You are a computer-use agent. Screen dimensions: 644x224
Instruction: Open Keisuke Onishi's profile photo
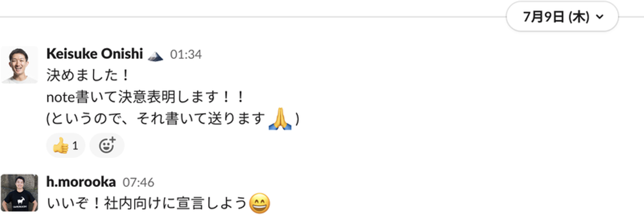[x=19, y=65]
